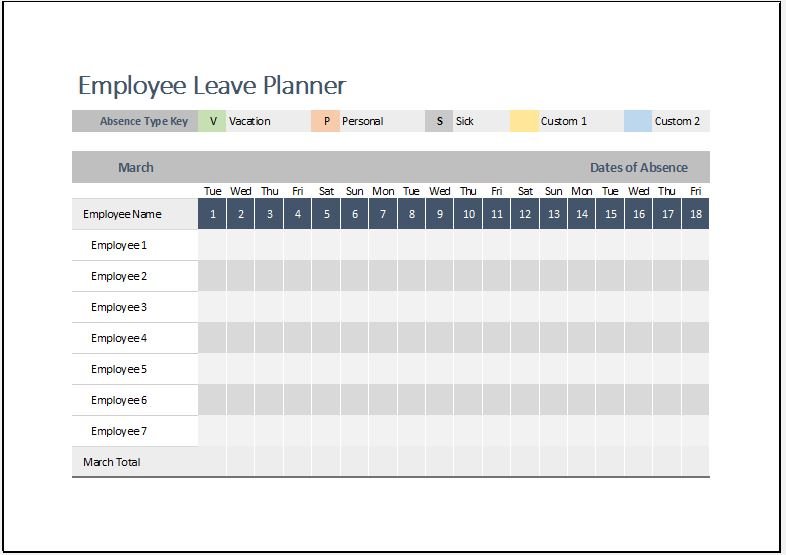Select the Employee Leave Planner title
Viewport: 786px width, 555px height.
212,85
